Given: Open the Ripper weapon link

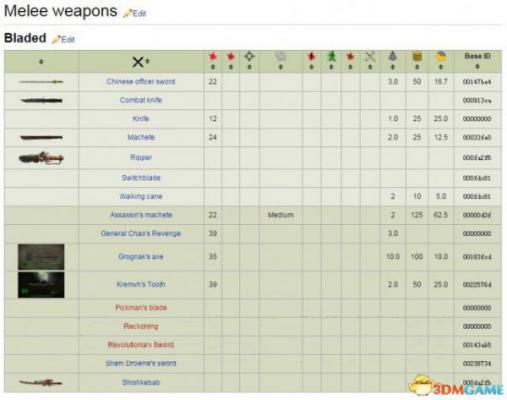Looking at the screenshot, I should (141, 157).
